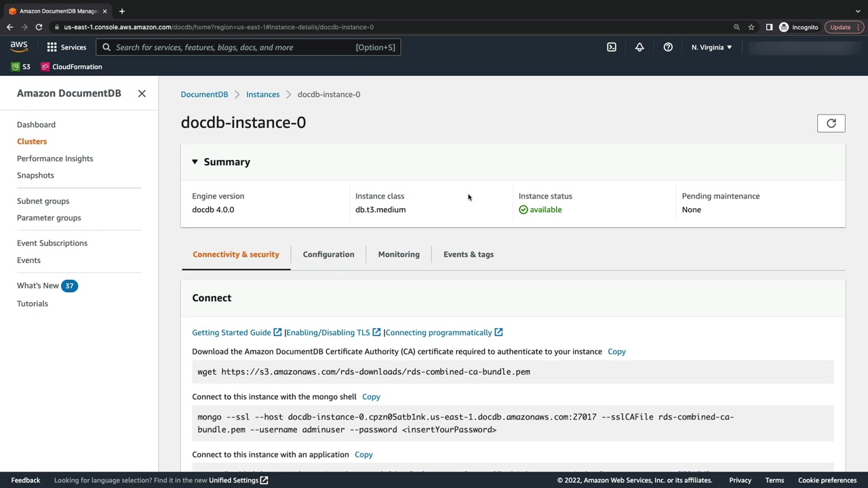Collapse the Summary section
Viewport: 868px width, 488px height.
tap(195, 162)
